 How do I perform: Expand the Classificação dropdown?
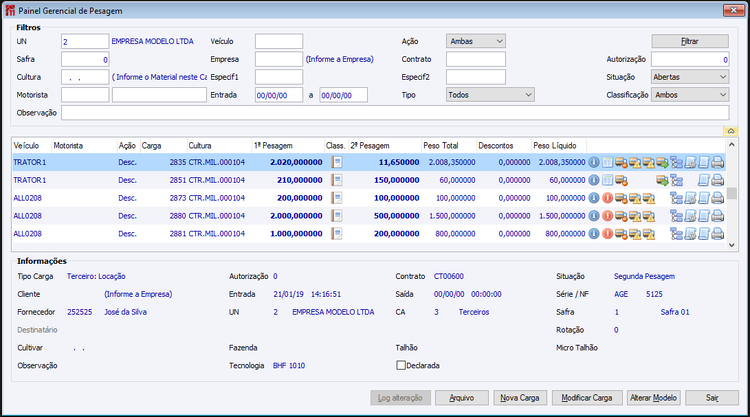point(690,95)
